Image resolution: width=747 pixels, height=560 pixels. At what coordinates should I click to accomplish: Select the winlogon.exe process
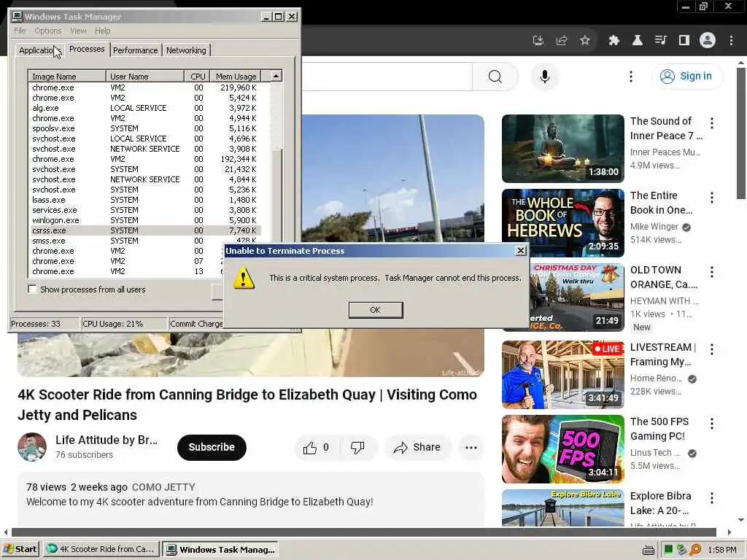coord(144,220)
